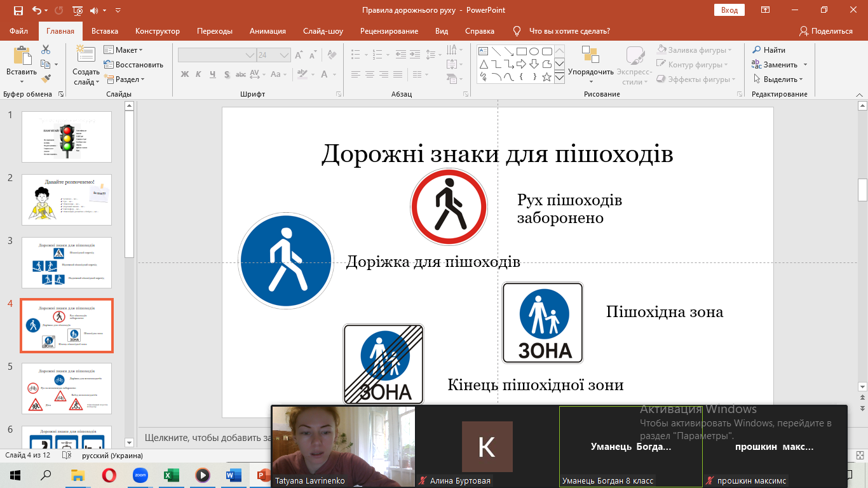Click the Восстановить reset button
This screenshot has height=488, width=868.
coord(133,65)
